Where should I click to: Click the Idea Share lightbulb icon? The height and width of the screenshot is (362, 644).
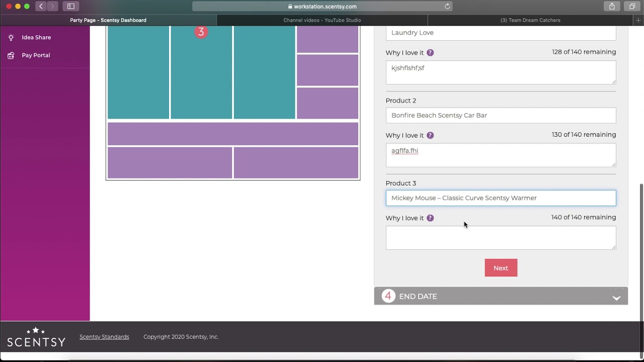(x=11, y=38)
